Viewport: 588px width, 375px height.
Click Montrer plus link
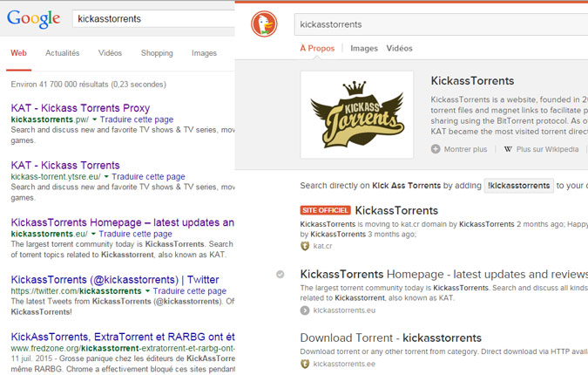point(466,149)
